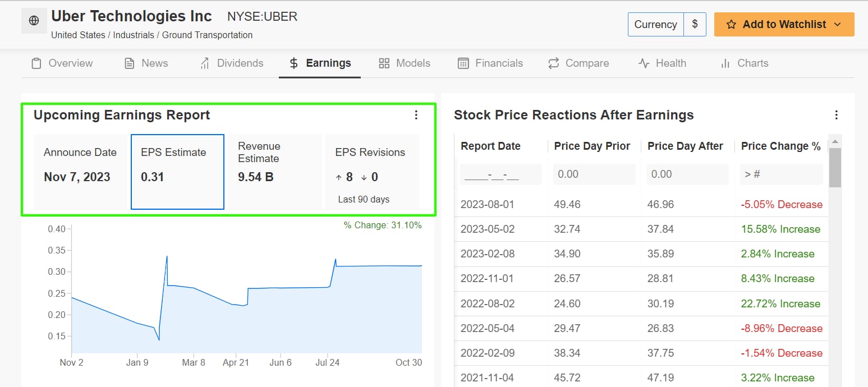The image size is (868, 387).
Task: Select the Announce Date card
Action: click(x=81, y=172)
